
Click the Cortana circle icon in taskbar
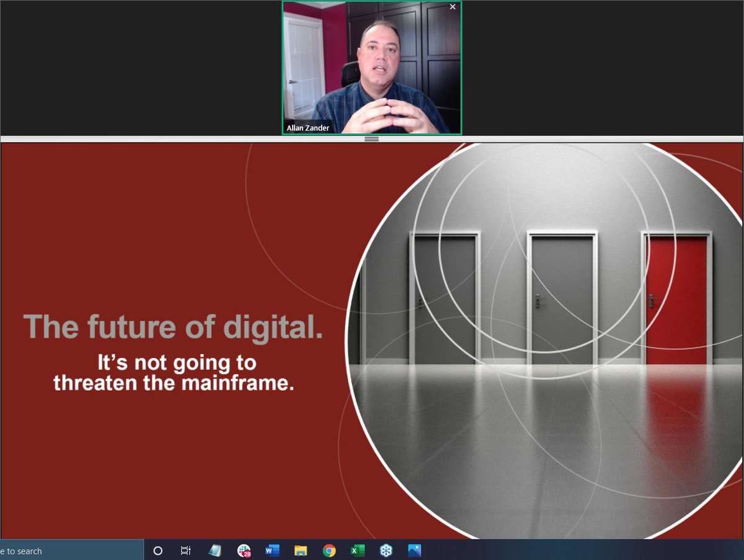click(x=157, y=550)
